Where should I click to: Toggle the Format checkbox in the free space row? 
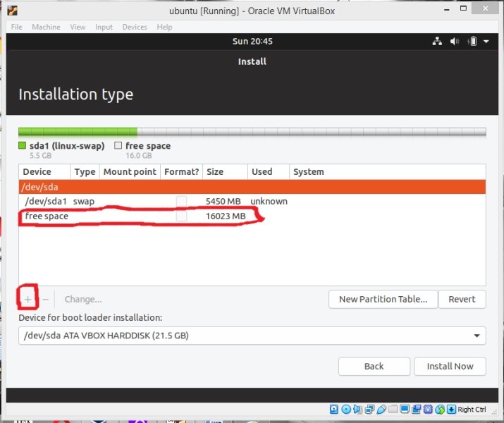[x=182, y=216]
